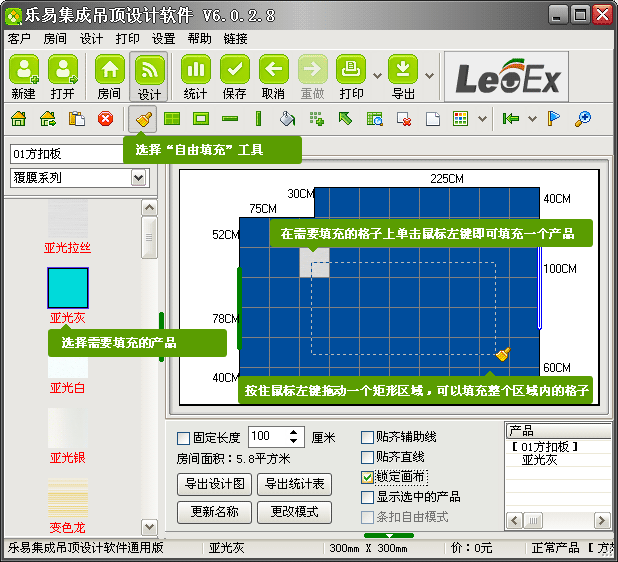
Task: Click the magnifier zoom tool icon
Action: click(x=583, y=119)
